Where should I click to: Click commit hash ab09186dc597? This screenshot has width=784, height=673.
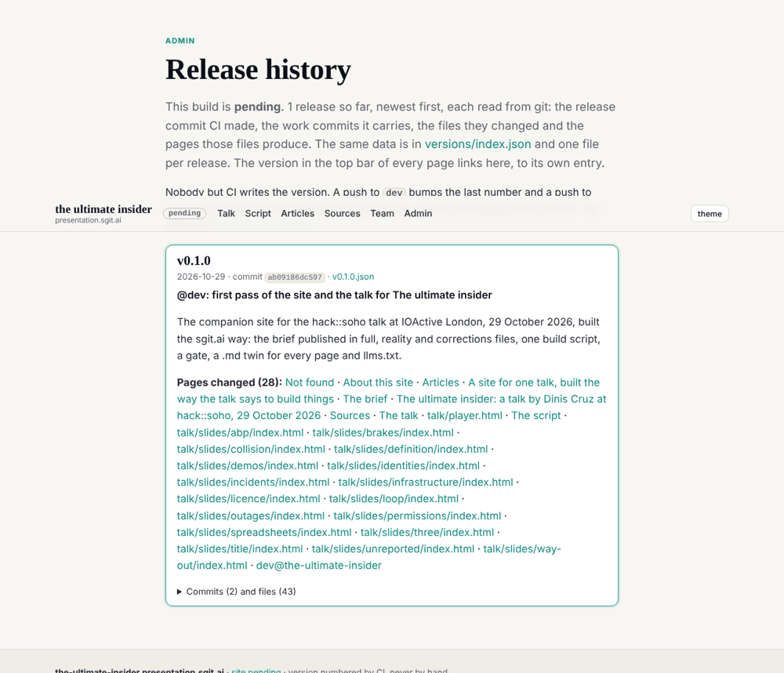[x=295, y=277]
